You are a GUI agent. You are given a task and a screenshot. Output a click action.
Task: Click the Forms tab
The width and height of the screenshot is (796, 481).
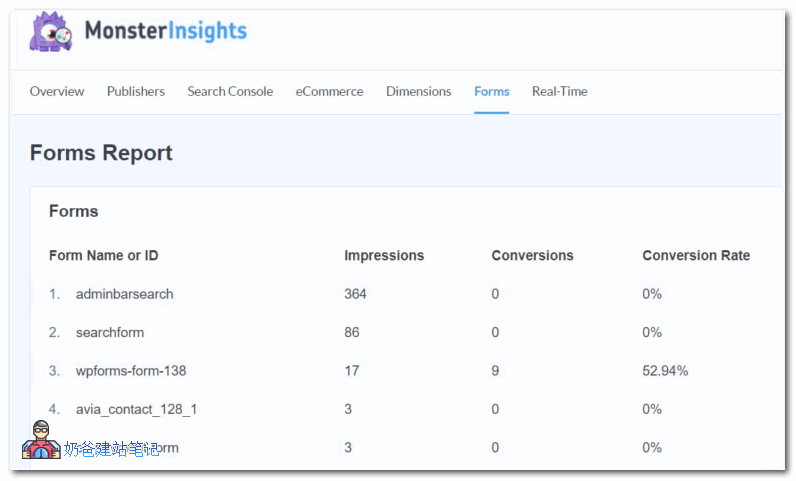pos(492,91)
